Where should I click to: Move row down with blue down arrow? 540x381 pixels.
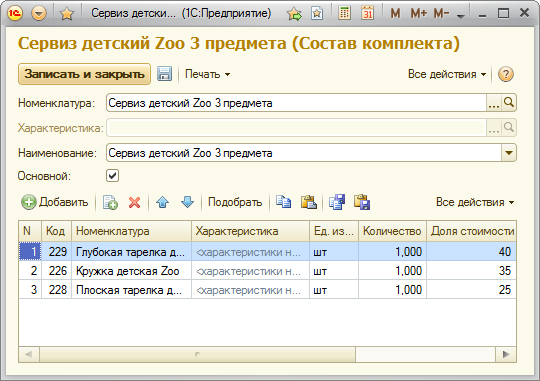point(187,202)
